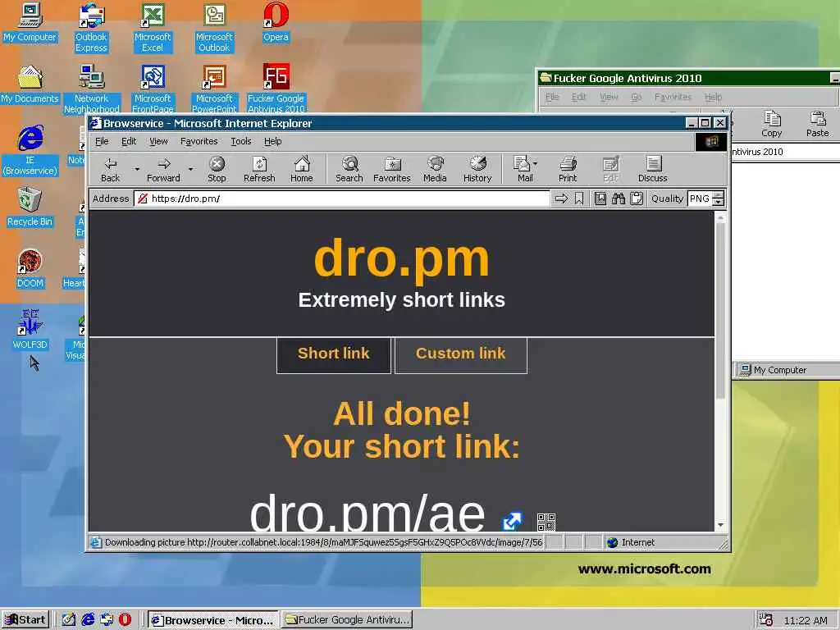Open the Quality PNG combo box

pos(706,199)
